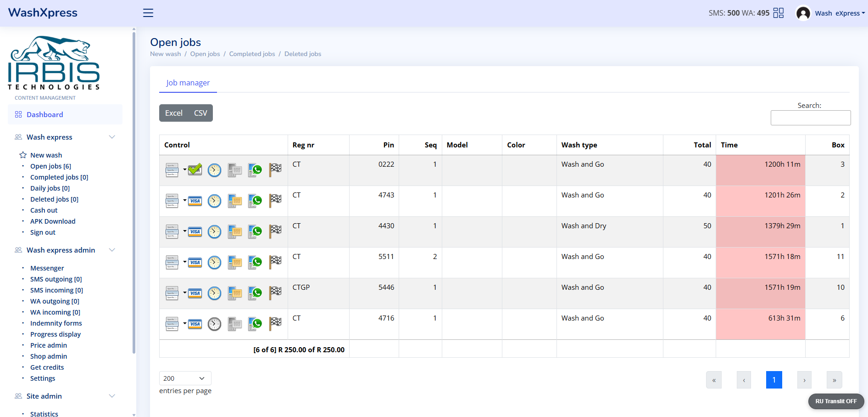The width and height of the screenshot is (868, 417).
Task: Click the clock icon in pin 4430 row
Action: (214, 231)
